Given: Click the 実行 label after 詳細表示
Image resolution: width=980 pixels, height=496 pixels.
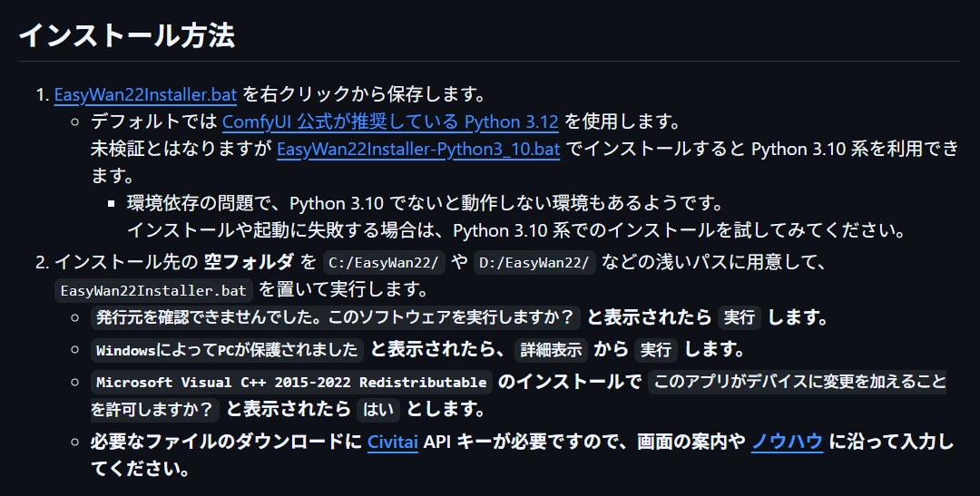Looking at the screenshot, I should pos(655,350).
